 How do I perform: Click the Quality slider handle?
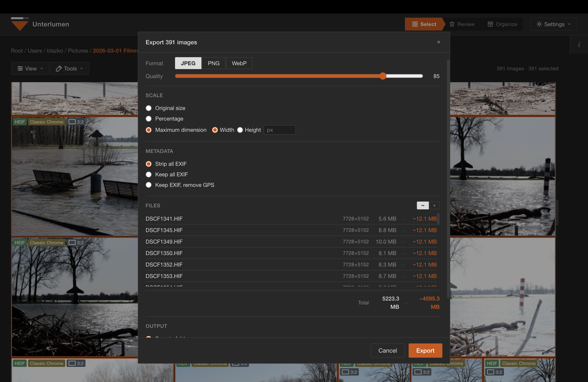pyautogui.click(x=383, y=76)
